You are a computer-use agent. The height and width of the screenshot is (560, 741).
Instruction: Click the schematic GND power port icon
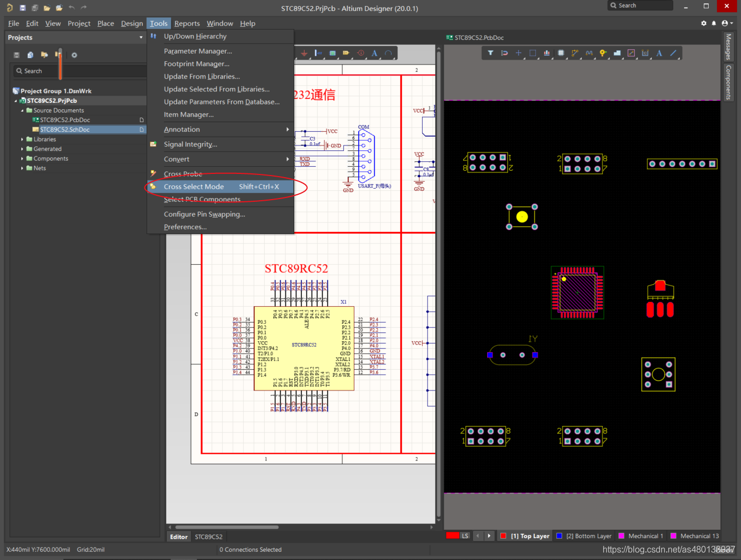pos(304,53)
